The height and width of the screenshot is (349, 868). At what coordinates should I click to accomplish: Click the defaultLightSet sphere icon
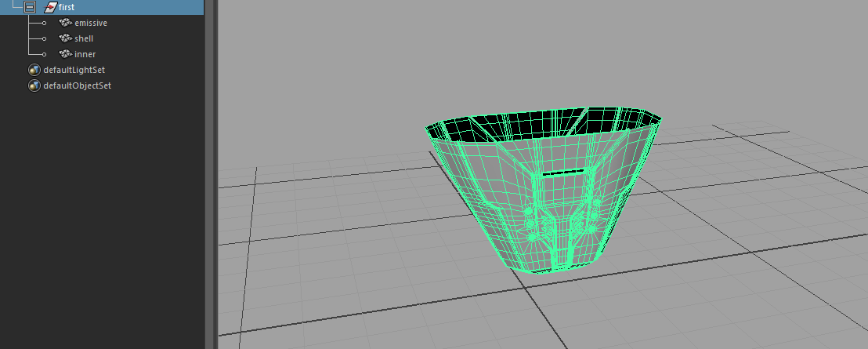pos(34,70)
